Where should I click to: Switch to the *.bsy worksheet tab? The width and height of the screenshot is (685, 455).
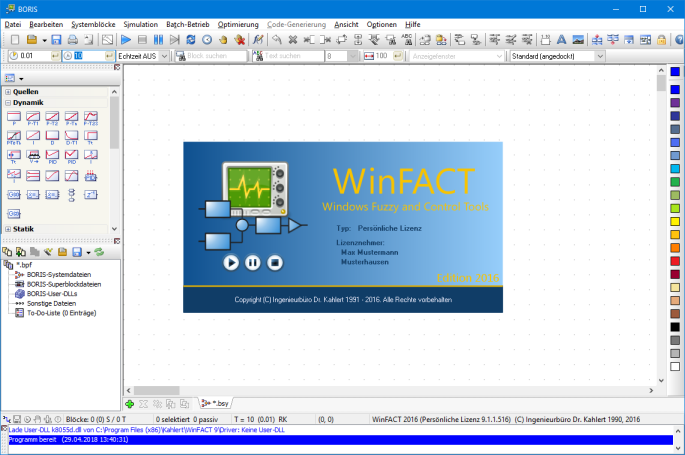point(216,403)
